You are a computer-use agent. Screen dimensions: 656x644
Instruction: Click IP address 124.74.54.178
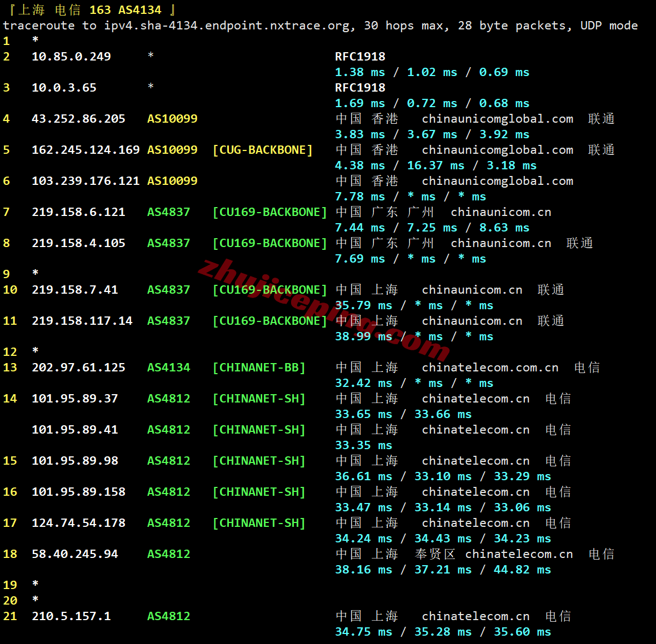pyautogui.click(x=79, y=523)
